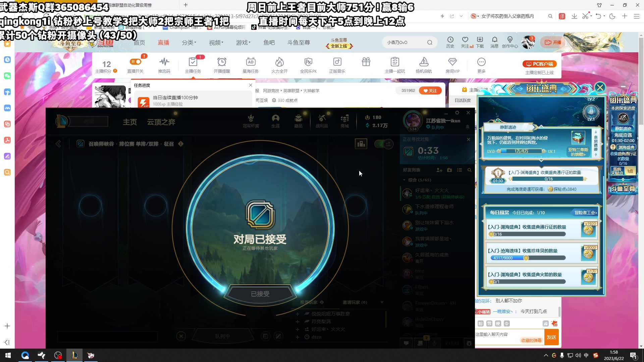Switch to 主页 tab in League client
644x362 pixels.
point(130,122)
